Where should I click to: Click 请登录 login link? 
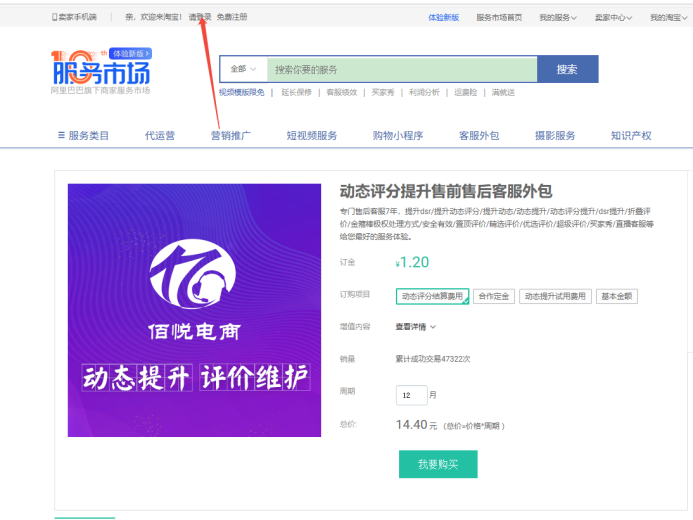tap(200, 17)
